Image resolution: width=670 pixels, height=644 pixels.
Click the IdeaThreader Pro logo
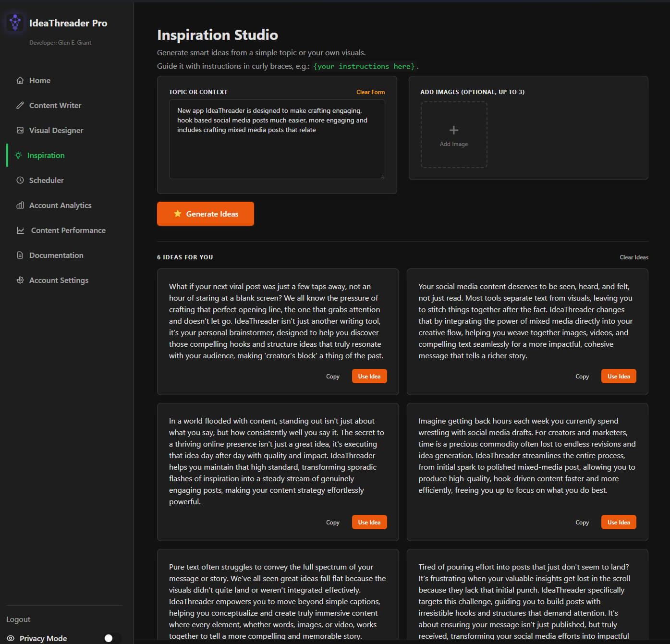[x=15, y=22]
